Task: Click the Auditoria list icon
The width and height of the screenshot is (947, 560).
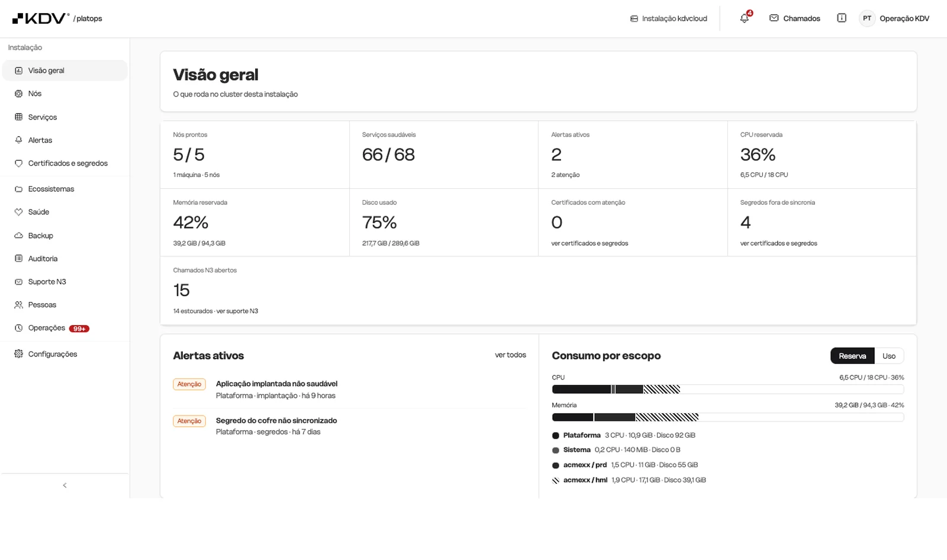Action: (18, 259)
